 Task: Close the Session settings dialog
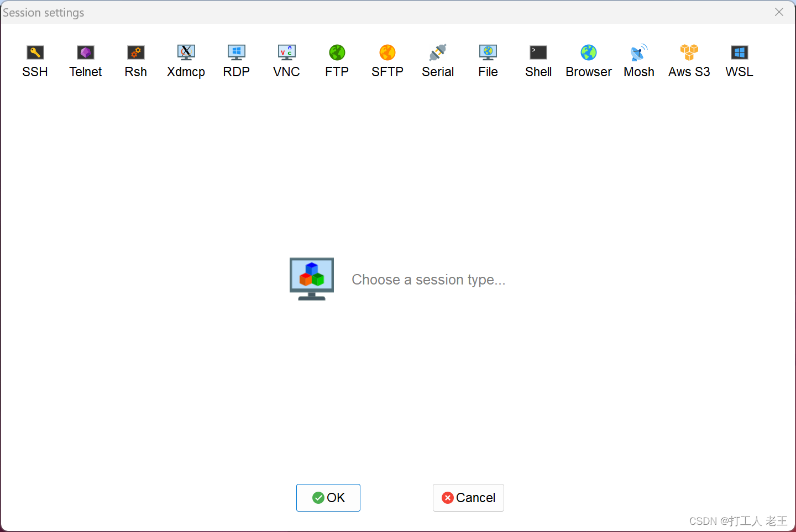point(779,12)
